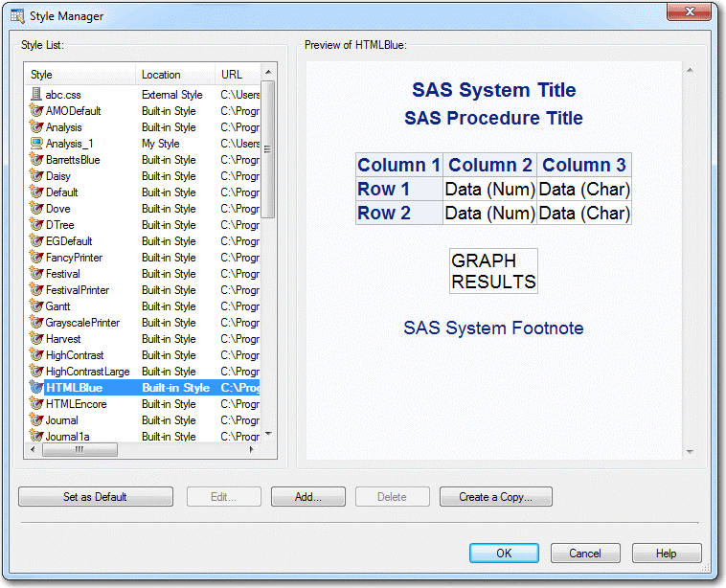
Task: Select the AMODefault style name
Action: tap(73, 111)
